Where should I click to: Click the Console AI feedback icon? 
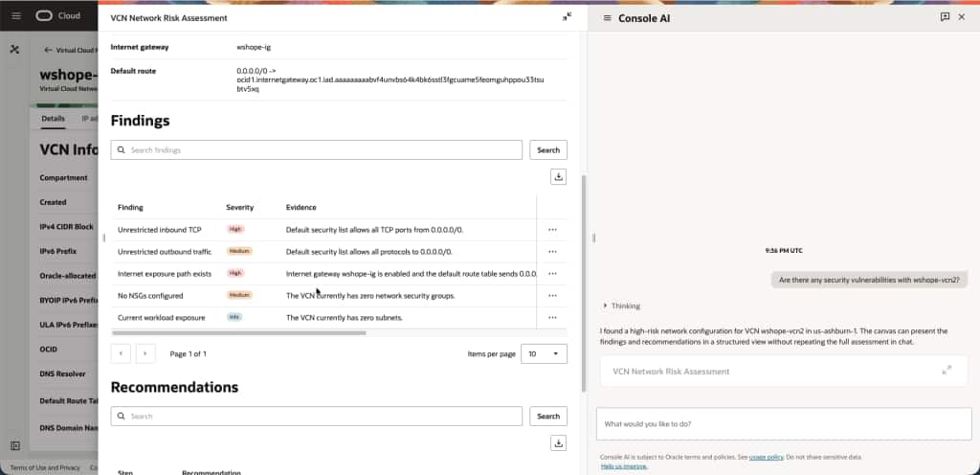pos(945,17)
